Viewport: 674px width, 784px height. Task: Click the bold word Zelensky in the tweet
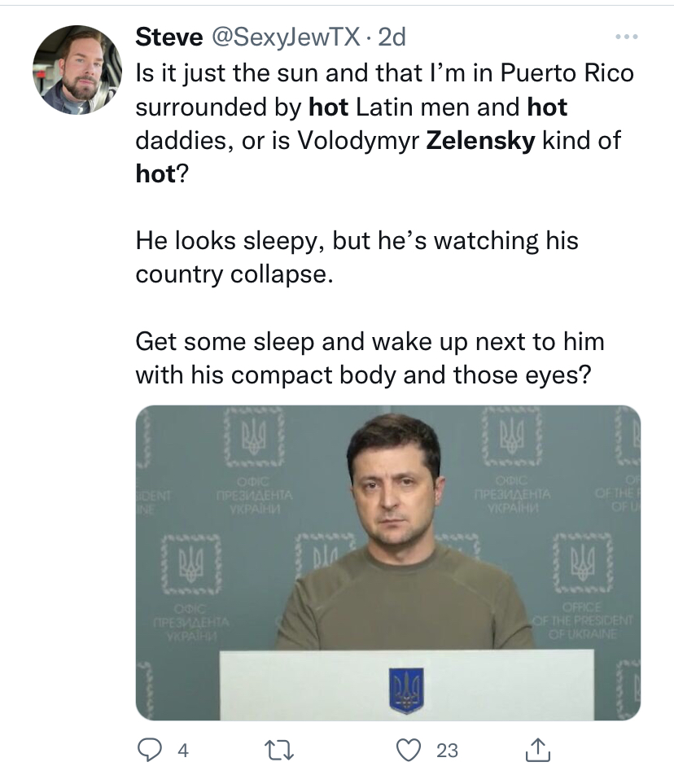[481, 140]
